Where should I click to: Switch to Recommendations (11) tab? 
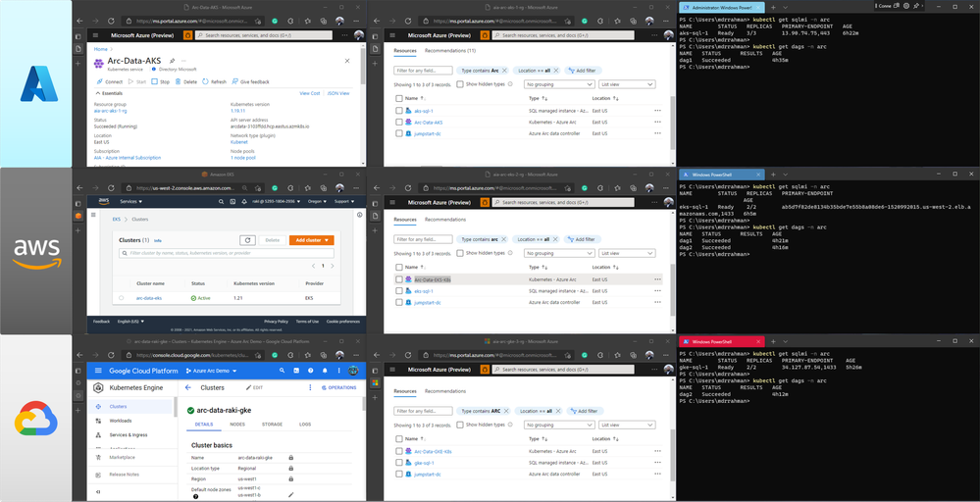coord(450,51)
